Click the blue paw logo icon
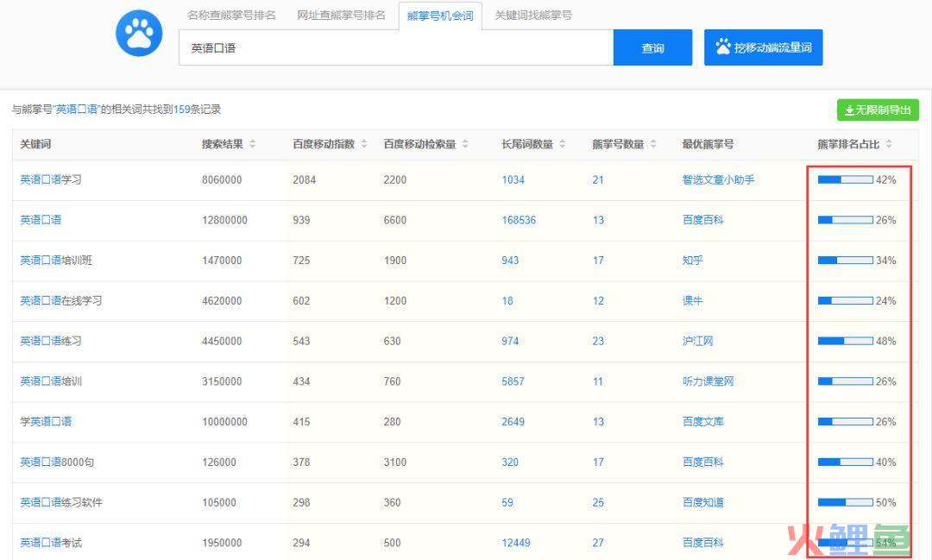Screen dimensions: 932x560 tap(139, 34)
